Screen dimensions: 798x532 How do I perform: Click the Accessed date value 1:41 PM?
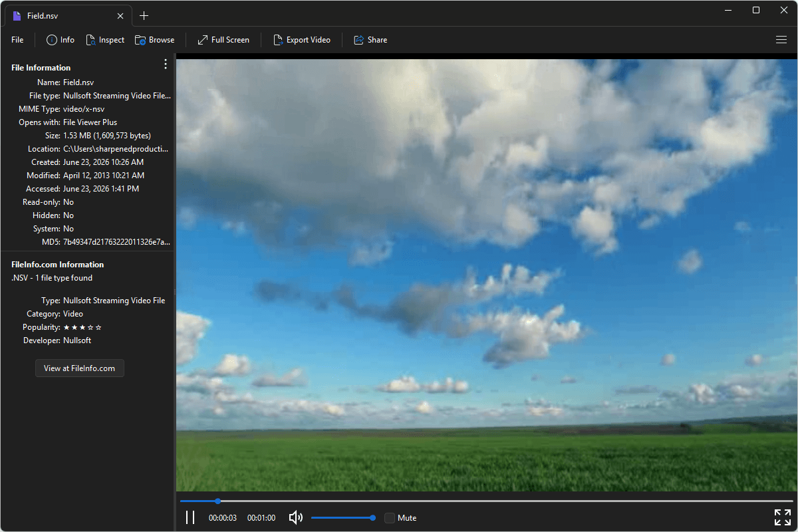101,189
